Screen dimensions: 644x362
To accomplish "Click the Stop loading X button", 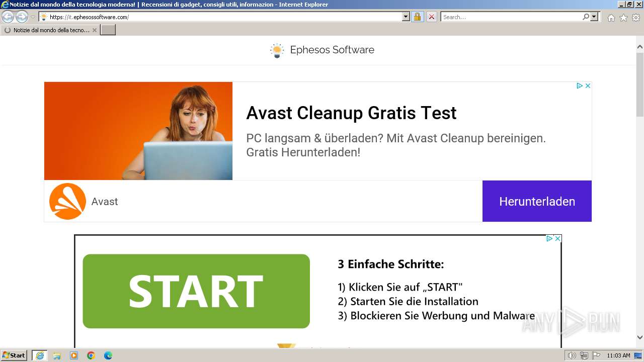I will [x=432, y=17].
